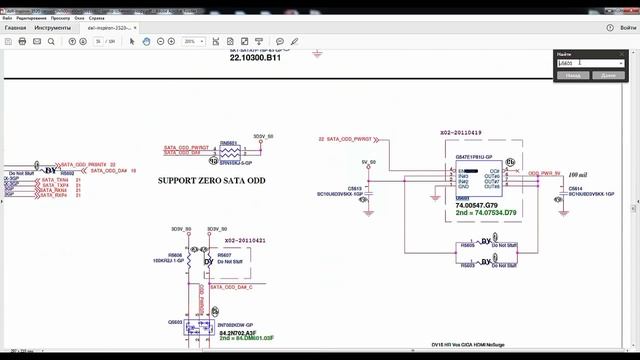
Task: Click the green 2nd = 74.07534.D79 text
Action: [486, 213]
